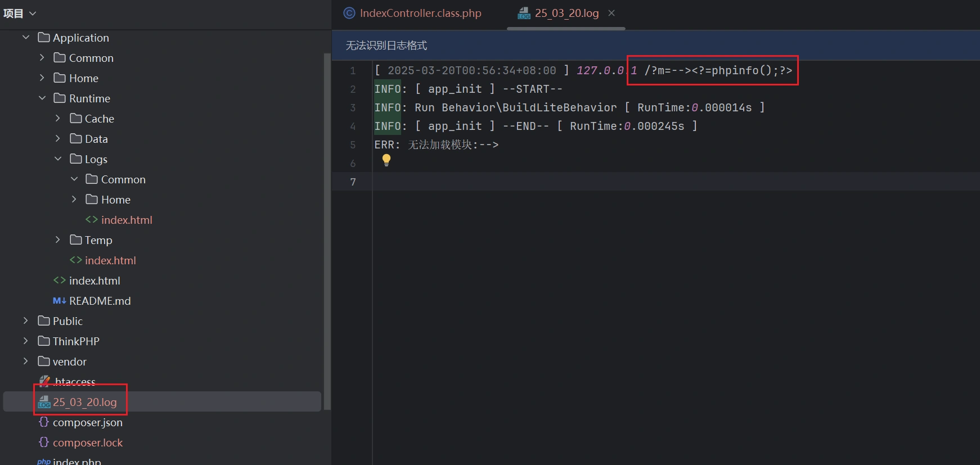Click the project tree vertical scrollbar
The image size is (980, 465).
coord(327,225)
